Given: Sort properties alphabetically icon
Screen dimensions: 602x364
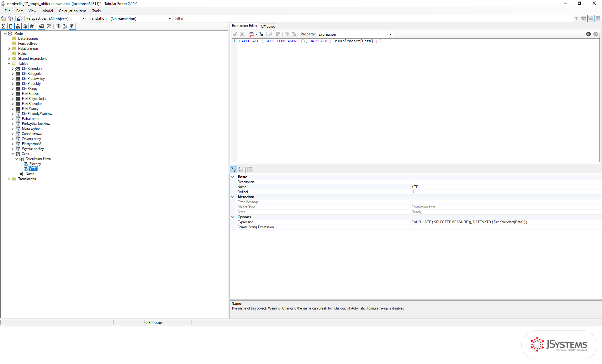Looking at the screenshot, I should pyautogui.click(x=241, y=169).
